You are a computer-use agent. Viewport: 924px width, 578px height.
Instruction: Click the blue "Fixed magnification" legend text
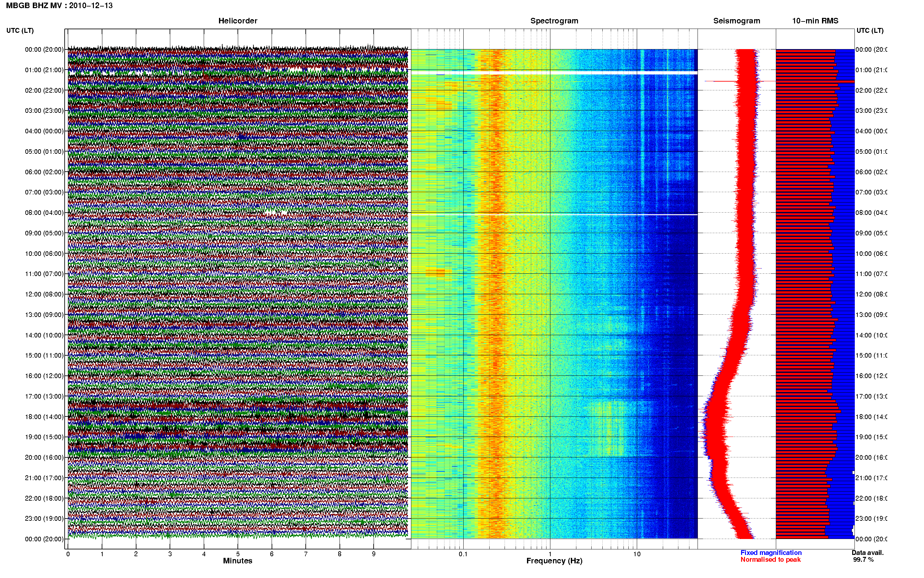771,553
